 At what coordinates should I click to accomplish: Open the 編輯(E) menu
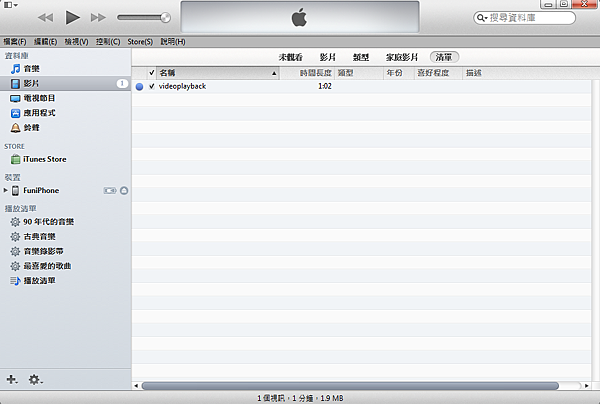point(45,42)
